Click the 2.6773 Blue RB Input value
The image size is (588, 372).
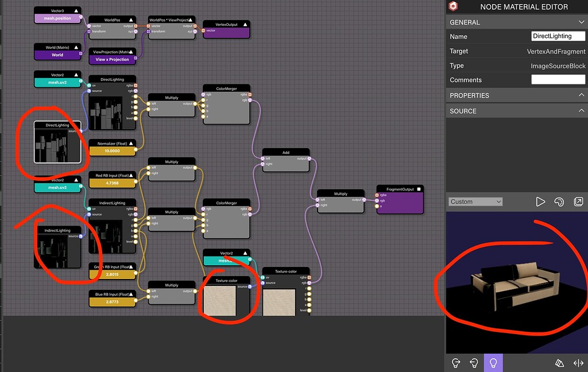pyautogui.click(x=112, y=301)
